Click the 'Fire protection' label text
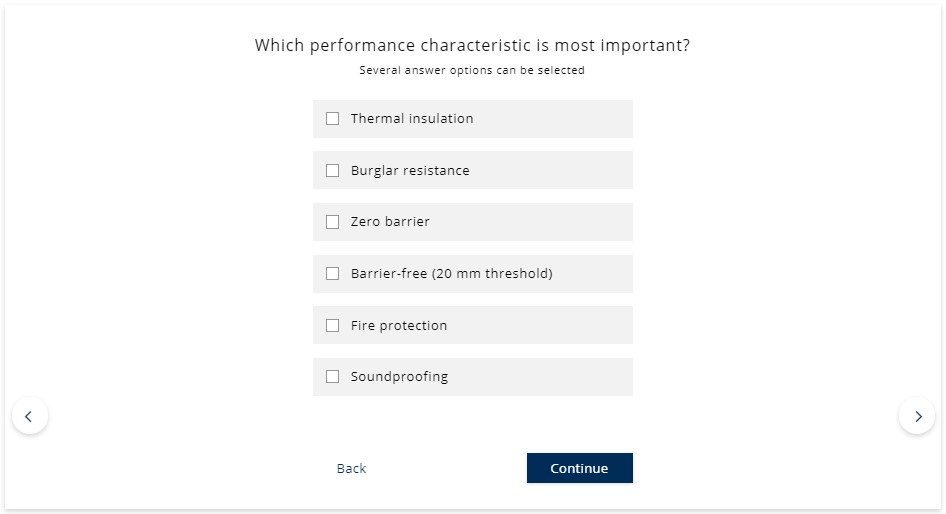The width and height of the screenshot is (946, 514). (399, 326)
